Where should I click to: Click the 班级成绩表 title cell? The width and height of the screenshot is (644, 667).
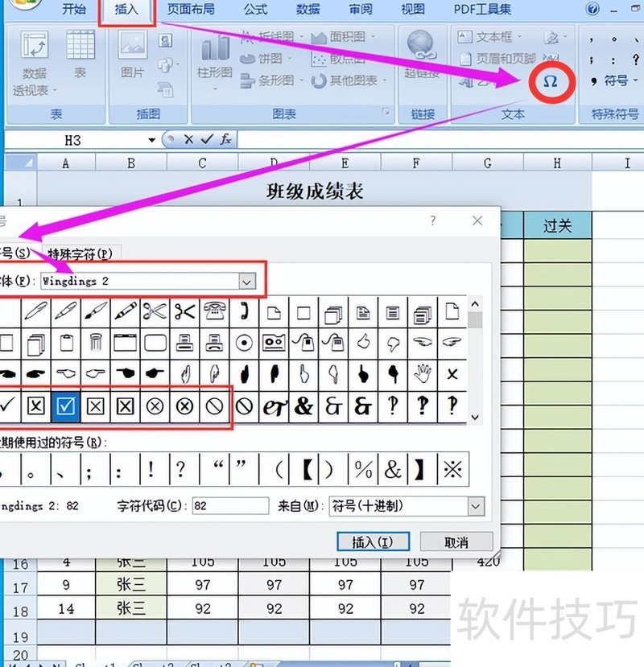tap(315, 191)
